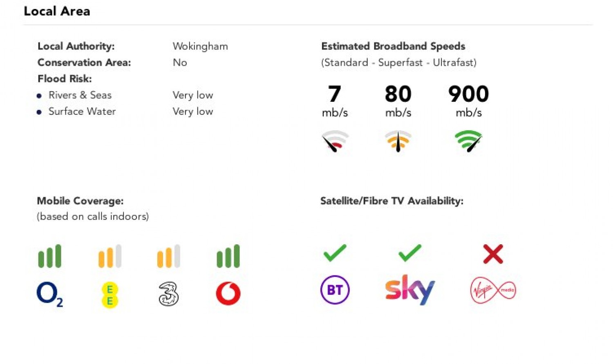This screenshot has width=613, height=364.
Task: Click the red standard broadband gauge icon
Action: point(335,141)
